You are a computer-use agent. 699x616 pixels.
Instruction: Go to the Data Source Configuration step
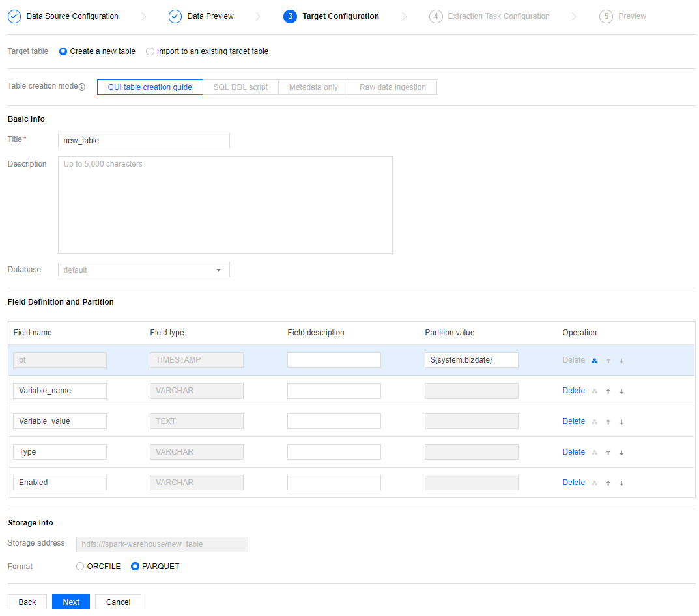click(x=72, y=16)
